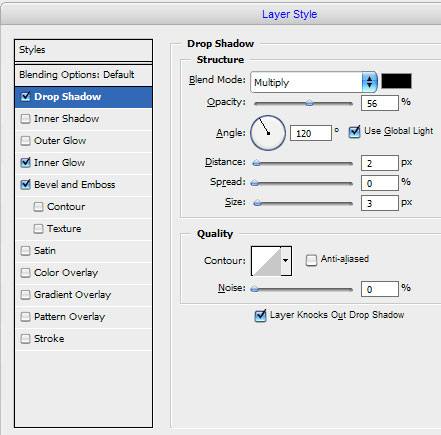Click the Size value field showing 3
Image resolution: width=441 pixels, height=435 pixels.
coord(380,203)
